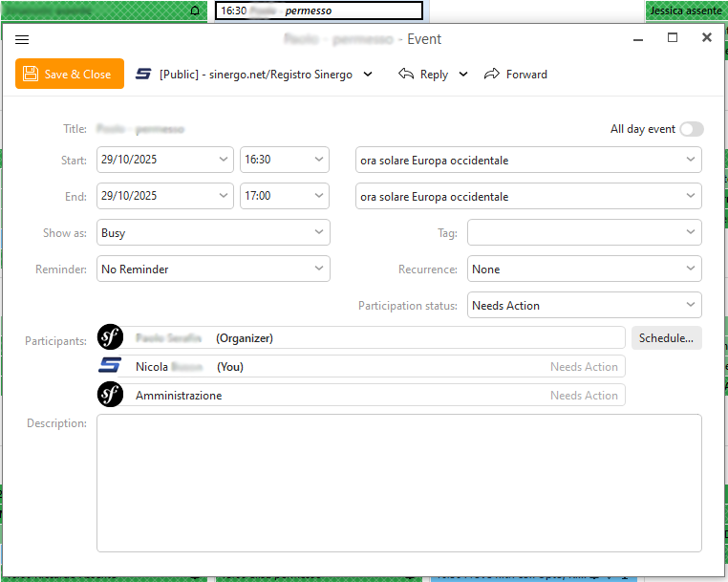Toggle the All day event switch
Image resolution: width=728 pixels, height=582 pixels.
tap(691, 129)
